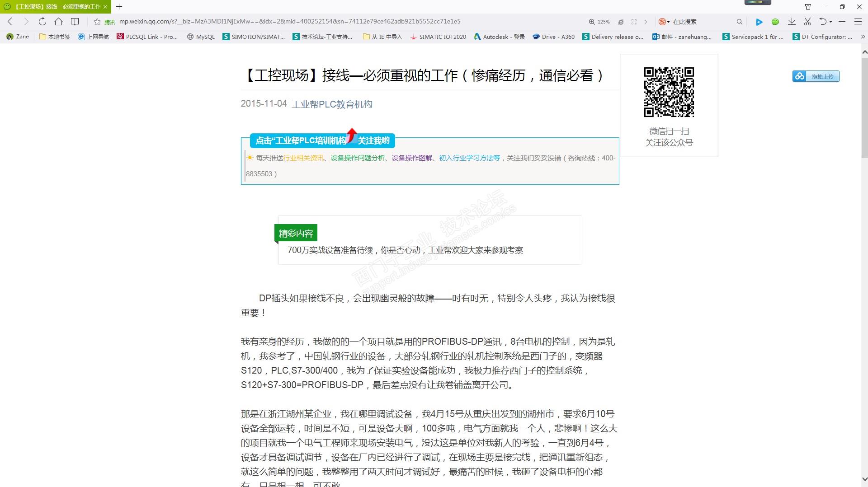Bookmark this page with the star icon
Screen dimensions: 868x487
point(97,22)
